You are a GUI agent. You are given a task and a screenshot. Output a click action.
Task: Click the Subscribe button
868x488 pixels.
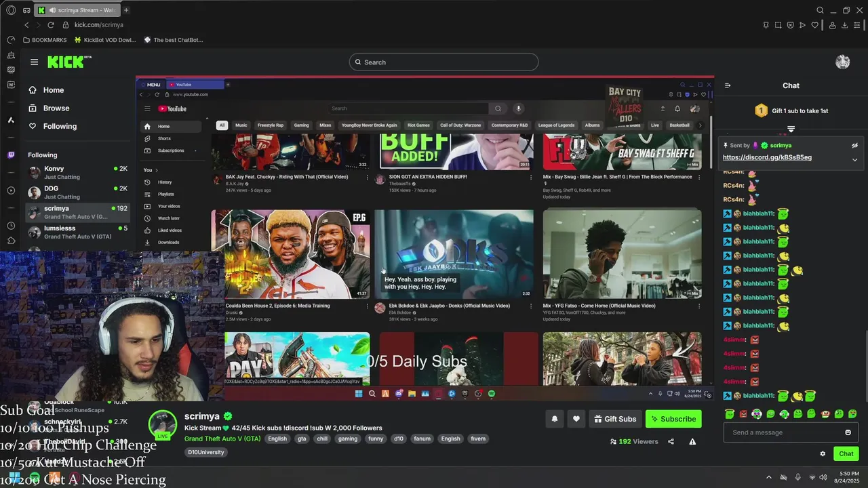click(673, 419)
